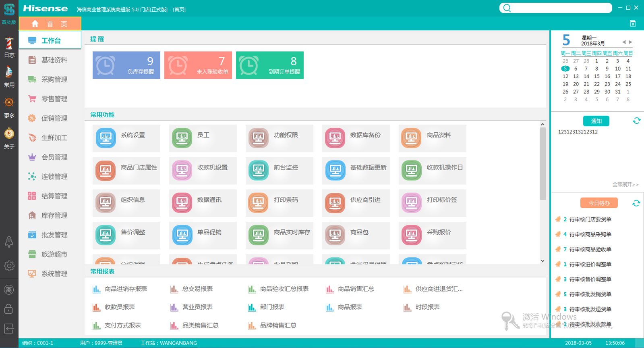The width and height of the screenshot is (644, 348).
Task: Open 待审核商品验收单 todo item
Action: coord(584,249)
